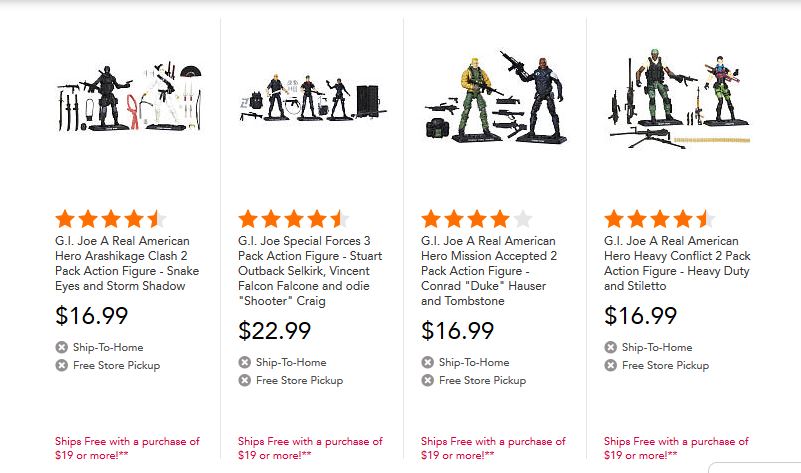The height and width of the screenshot is (473, 801).
Task: Click Free Store Pickup icon for Mission Accepted
Action: (428, 380)
